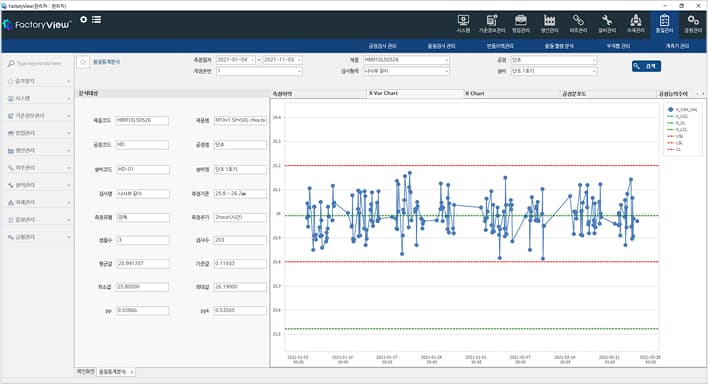Click the 외주관리 icon in sidebar
The height and width of the screenshot is (384, 708).
tap(10, 168)
